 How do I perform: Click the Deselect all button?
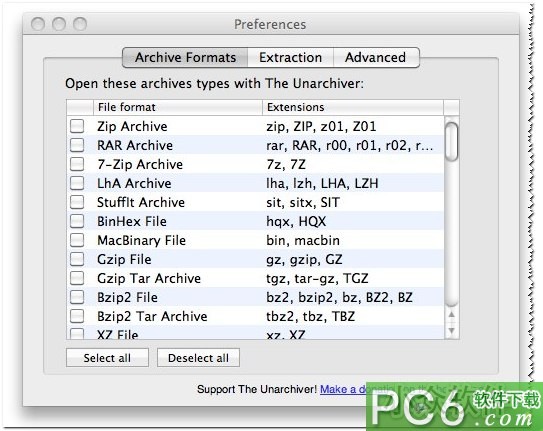tap(198, 358)
